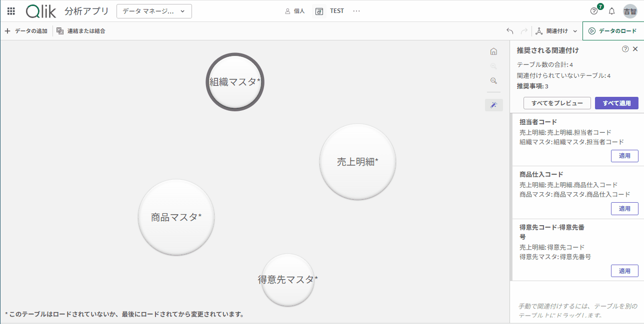Click the データのロード button

point(613,31)
